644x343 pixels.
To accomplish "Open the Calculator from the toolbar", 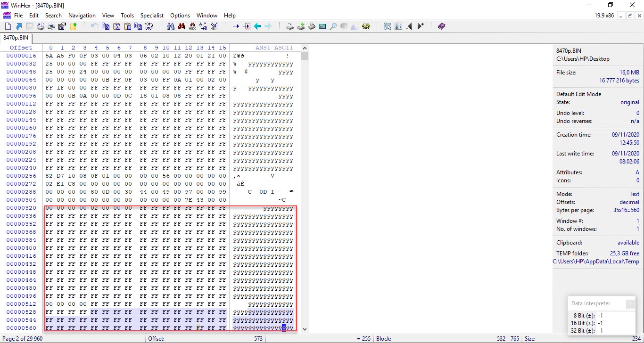I will click(322, 26).
